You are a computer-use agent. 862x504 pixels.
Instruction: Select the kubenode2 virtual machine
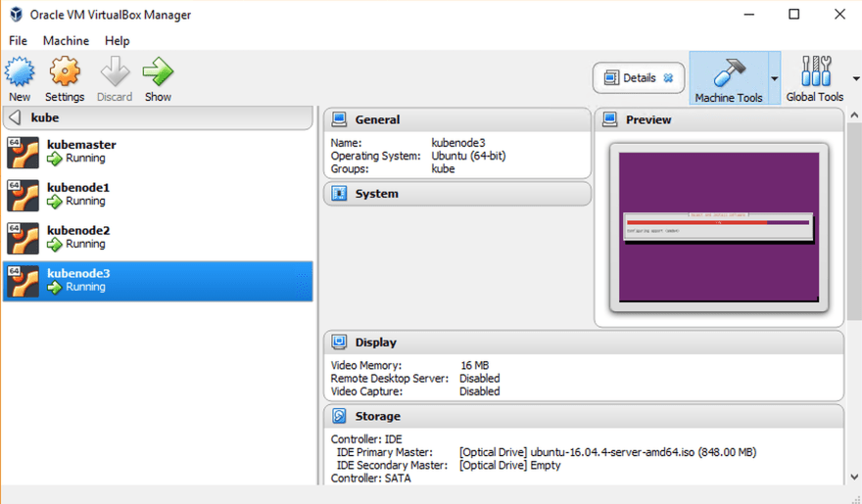(x=158, y=238)
